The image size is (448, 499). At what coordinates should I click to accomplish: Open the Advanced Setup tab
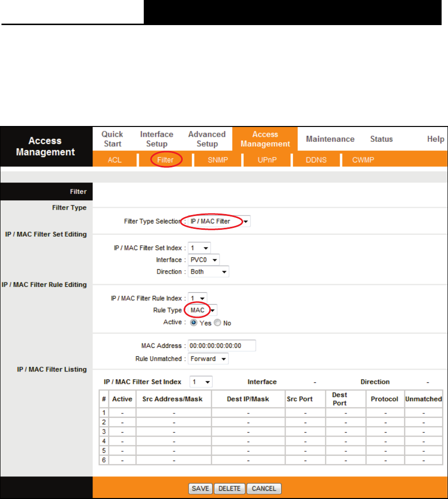(207, 139)
